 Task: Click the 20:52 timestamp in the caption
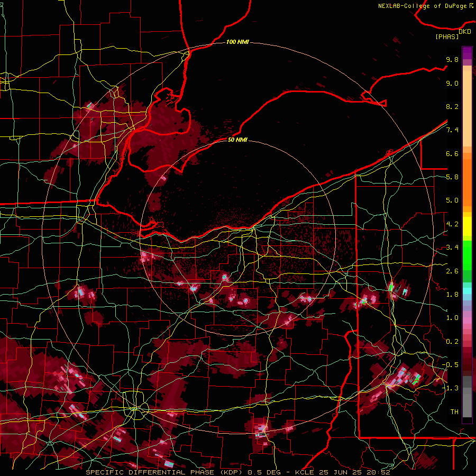coord(378,472)
